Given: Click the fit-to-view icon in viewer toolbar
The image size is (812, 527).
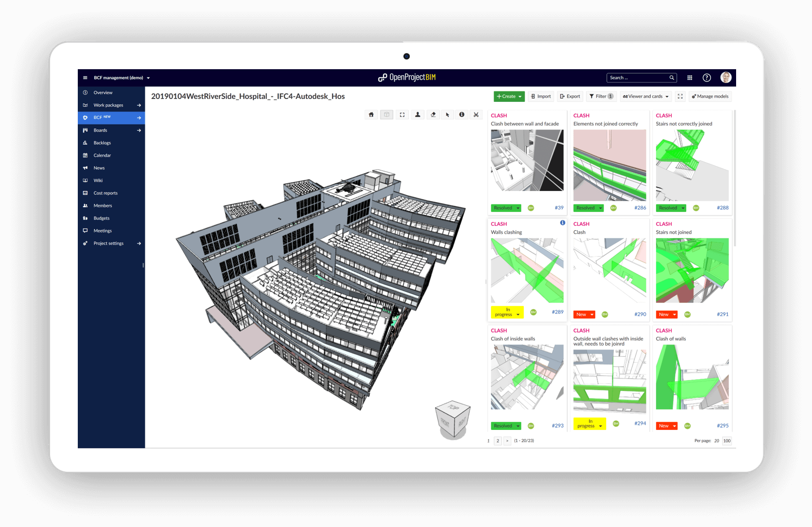Looking at the screenshot, I should [402, 115].
